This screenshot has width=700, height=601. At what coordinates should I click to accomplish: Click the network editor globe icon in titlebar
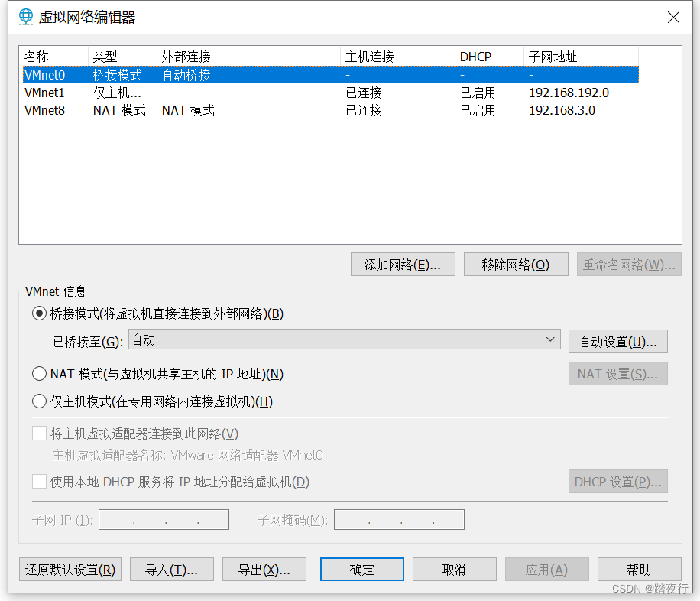tap(25, 17)
